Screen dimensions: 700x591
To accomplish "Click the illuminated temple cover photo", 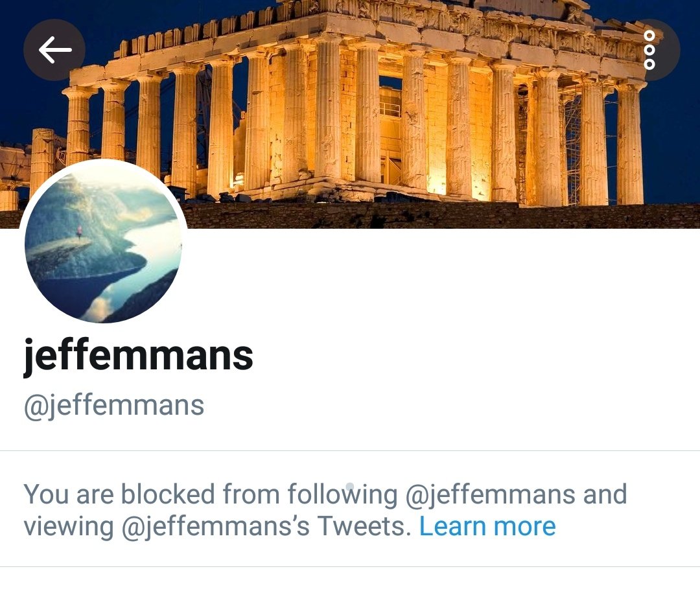I will (350, 114).
